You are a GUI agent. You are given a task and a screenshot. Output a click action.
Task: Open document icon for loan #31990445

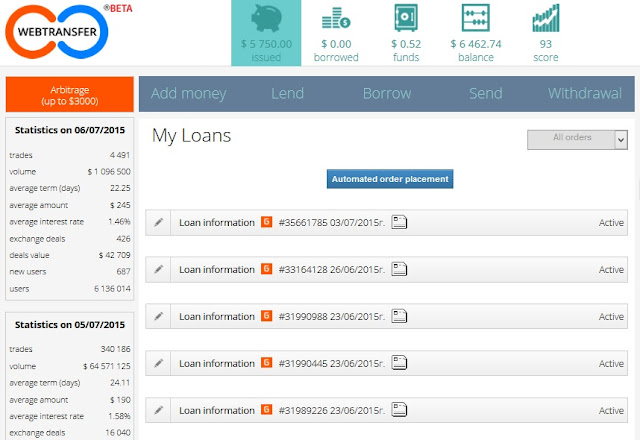(x=399, y=363)
